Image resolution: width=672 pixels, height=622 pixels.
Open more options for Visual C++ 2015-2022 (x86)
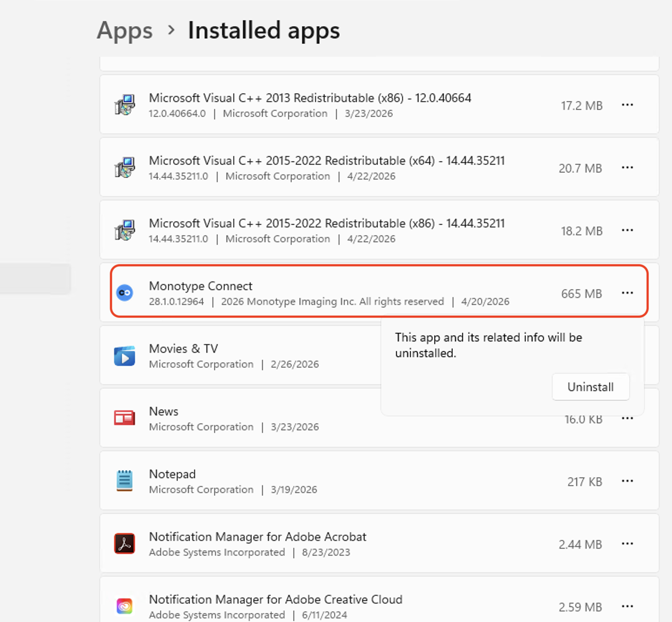tap(627, 230)
